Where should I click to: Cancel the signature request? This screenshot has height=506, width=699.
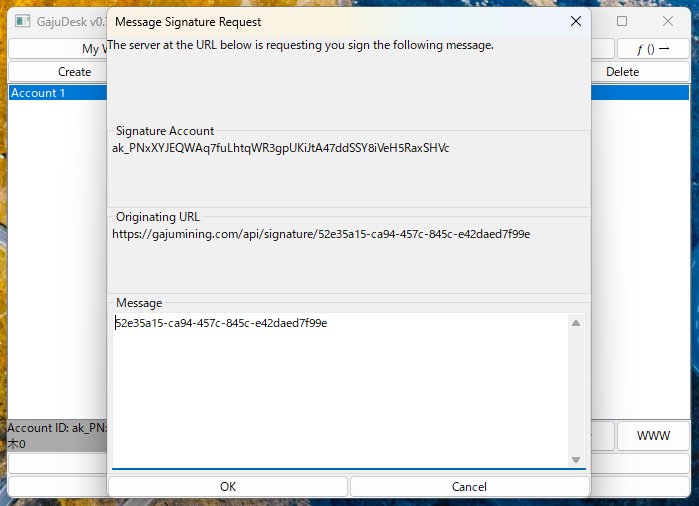(469, 486)
